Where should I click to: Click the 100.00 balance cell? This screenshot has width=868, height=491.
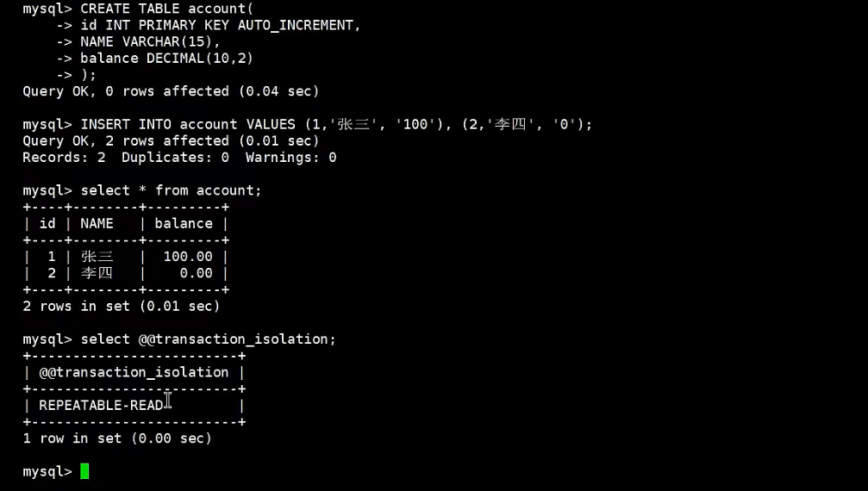pyautogui.click(x=188, y=257)
